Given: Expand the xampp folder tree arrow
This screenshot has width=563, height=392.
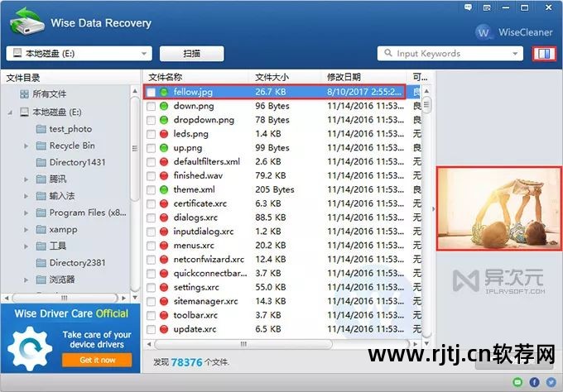Looking at the screenshot, I should coord(27,229).
